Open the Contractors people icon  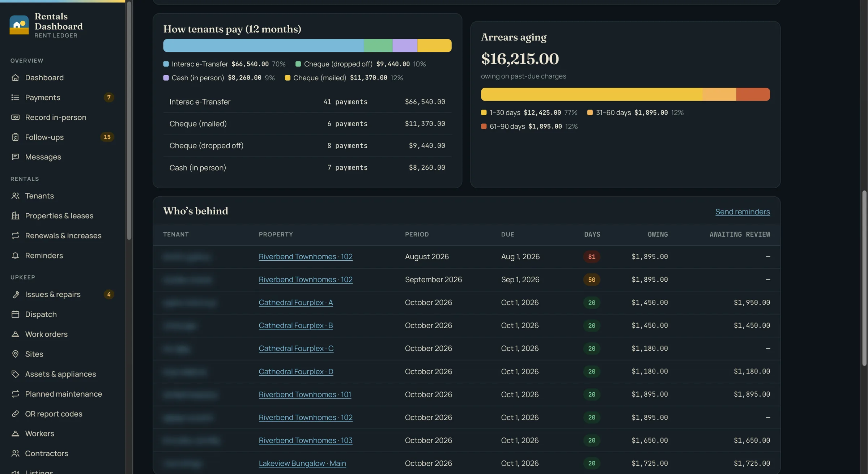(15, 453)
